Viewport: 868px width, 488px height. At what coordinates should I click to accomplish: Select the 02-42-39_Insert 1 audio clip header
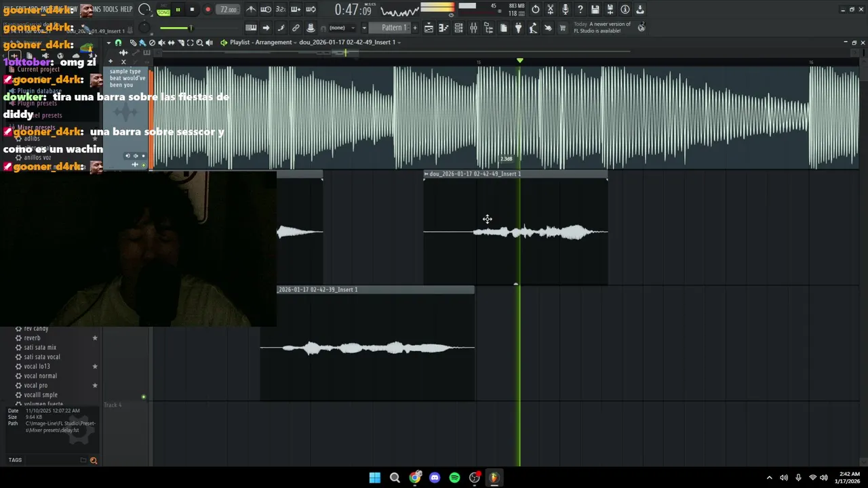pos(376,289)
